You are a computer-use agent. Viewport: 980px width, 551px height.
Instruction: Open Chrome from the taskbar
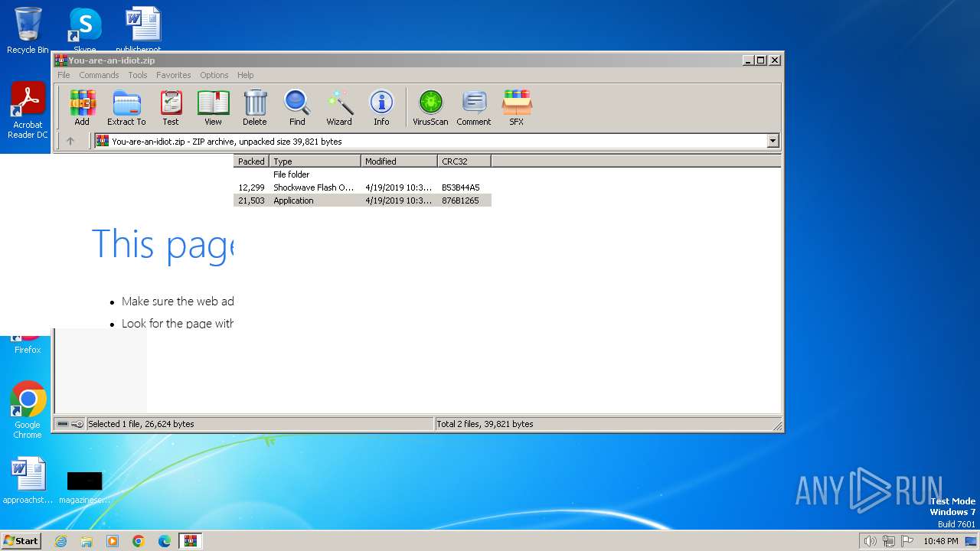(x=139, y=541)
